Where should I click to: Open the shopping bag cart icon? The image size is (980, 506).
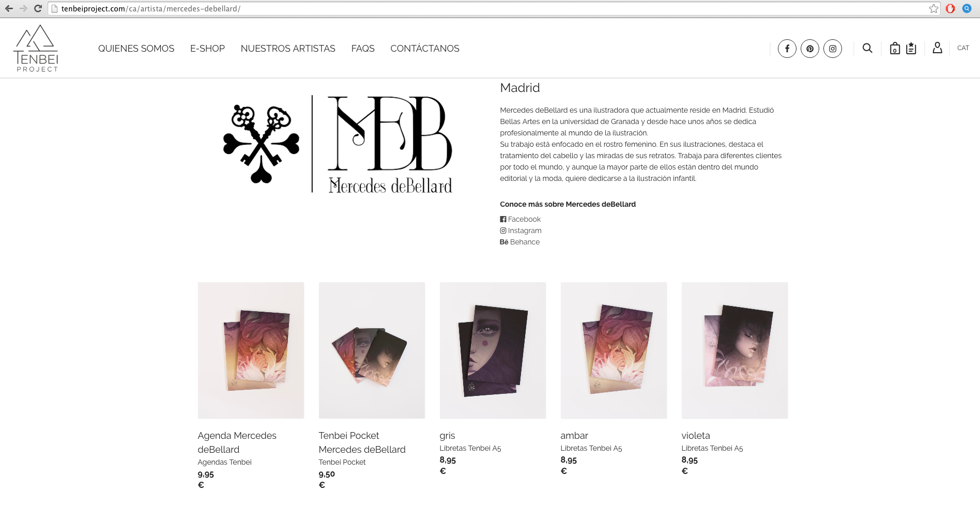pos(895,48)
